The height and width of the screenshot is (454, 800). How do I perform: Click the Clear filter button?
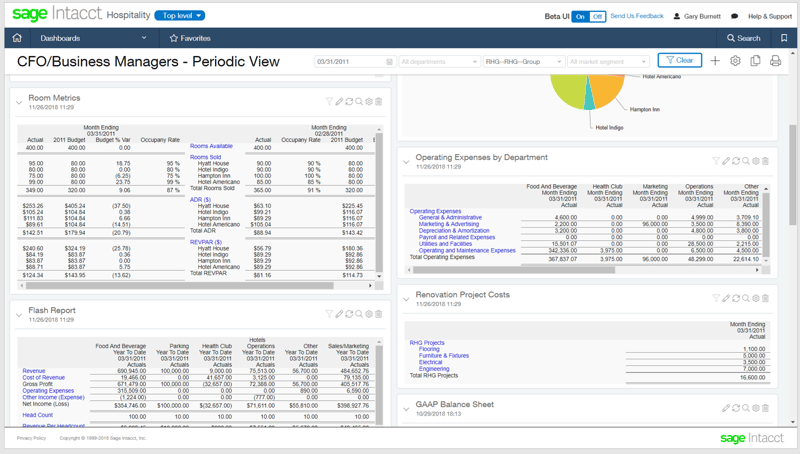[680, 61]
